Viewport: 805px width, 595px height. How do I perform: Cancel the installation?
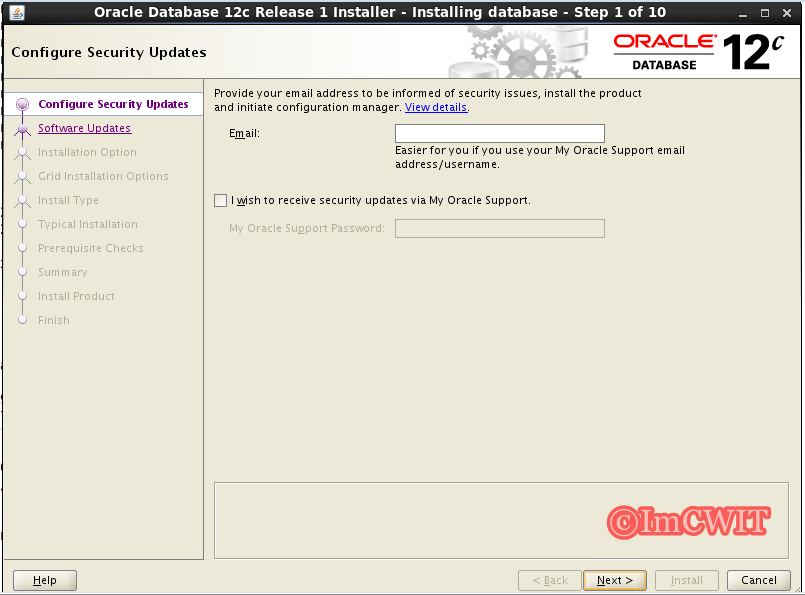(x=759, y=581)
